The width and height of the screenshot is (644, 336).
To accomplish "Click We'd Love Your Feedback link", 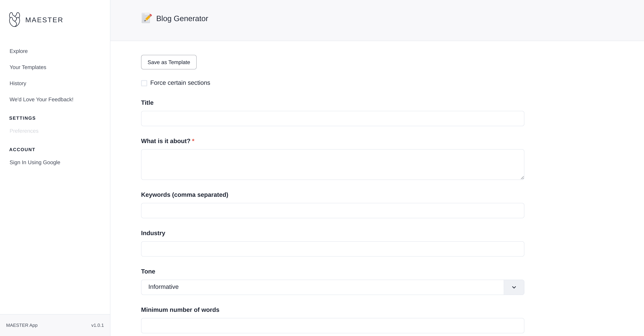I will tap(41, 99).
